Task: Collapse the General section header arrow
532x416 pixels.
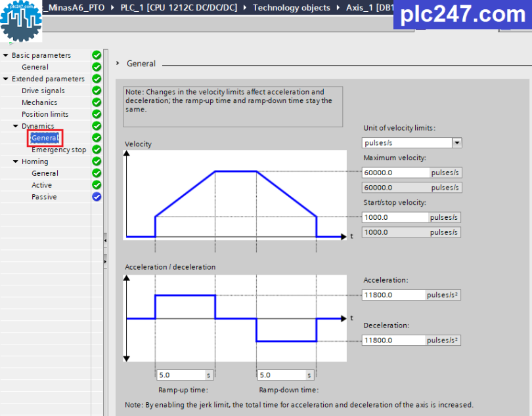Action: (x=116, y=63)
